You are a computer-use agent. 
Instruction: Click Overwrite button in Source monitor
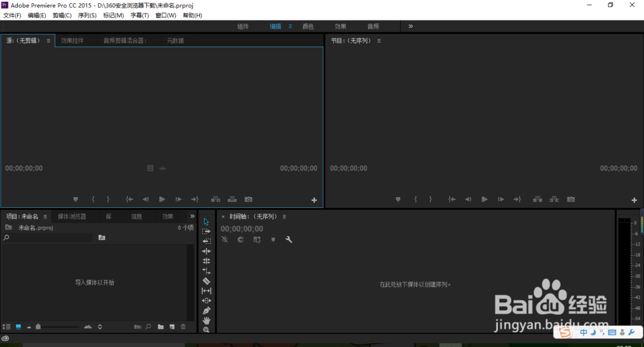pyautogui.click(x=232, y=199)
